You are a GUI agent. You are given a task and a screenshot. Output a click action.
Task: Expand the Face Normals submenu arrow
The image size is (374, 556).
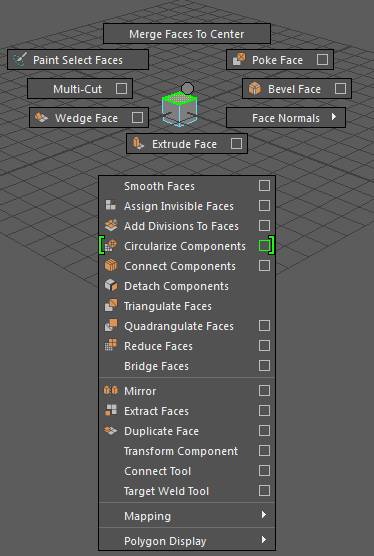pyautogui.click(x=334, y=117)
